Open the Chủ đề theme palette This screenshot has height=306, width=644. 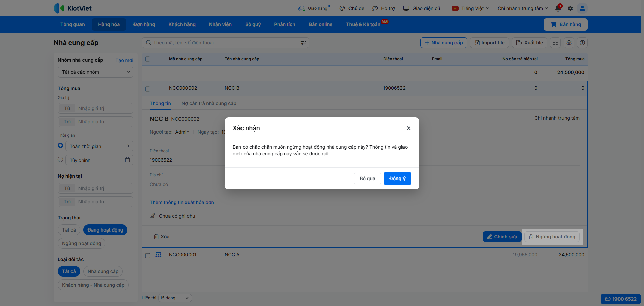(342, 8)
